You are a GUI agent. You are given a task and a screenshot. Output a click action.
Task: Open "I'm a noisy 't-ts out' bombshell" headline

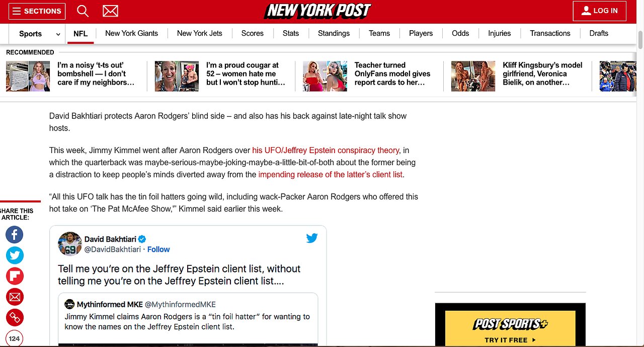[96, 74]
